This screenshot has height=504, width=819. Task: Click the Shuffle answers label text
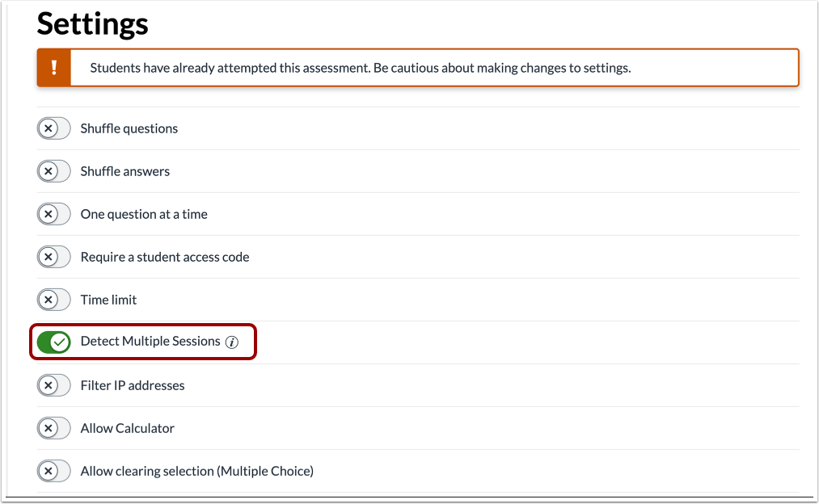(125, 170)
